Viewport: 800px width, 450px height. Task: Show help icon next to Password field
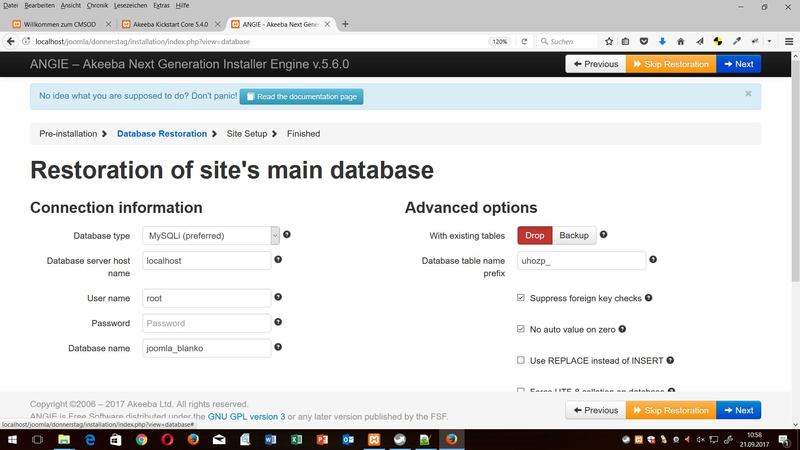278,322
